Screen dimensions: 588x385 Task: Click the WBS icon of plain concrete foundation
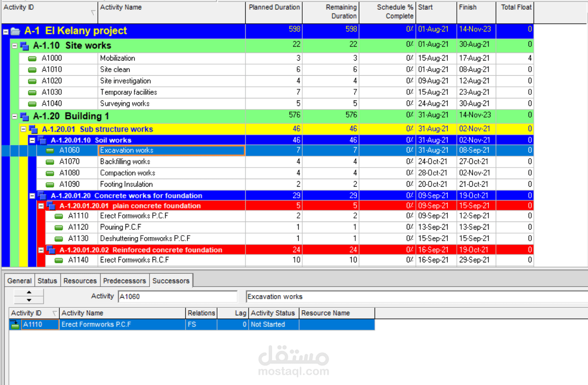(x=51, y=206)
